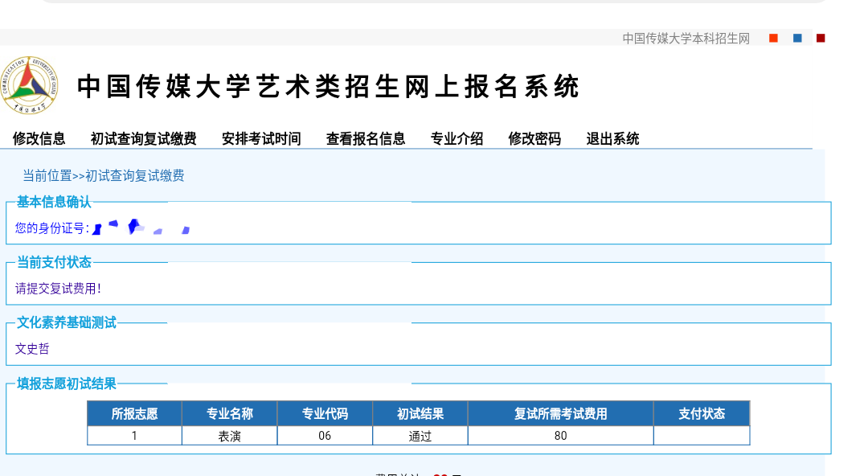The width and height of the screenshot is (868, 476).
Task: Select the orange theme color square
Action: (773, 39)
